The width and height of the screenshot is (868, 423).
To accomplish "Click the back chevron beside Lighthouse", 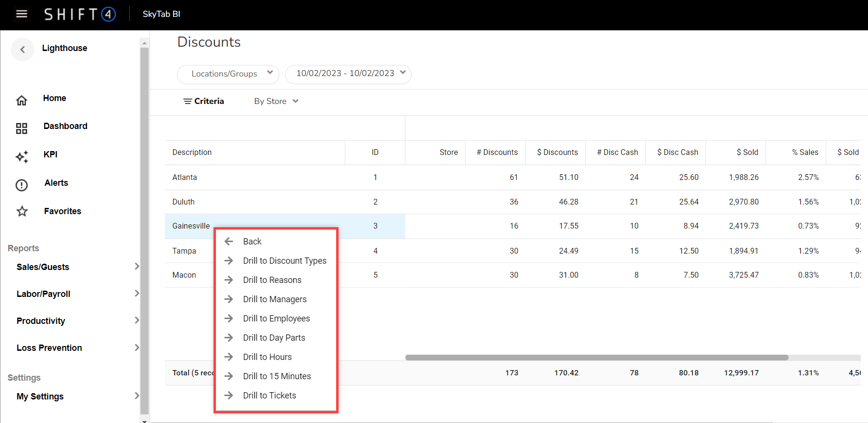I will 23,49.
